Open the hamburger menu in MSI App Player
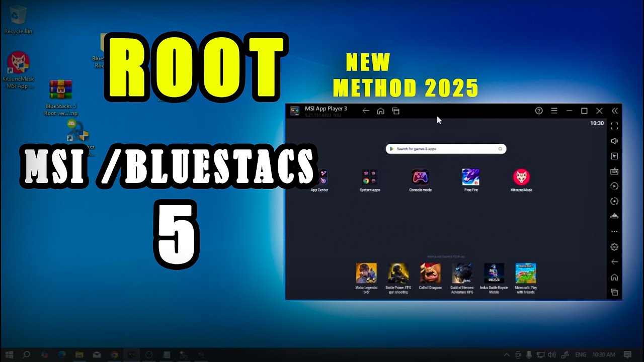The width and height of the screenshot is (644, 362). tap(554, 111)
